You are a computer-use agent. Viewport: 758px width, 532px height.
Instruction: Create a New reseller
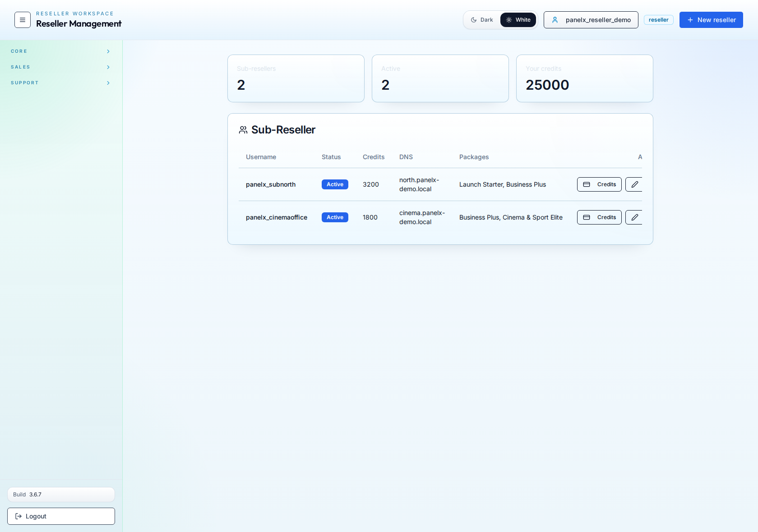711,20
